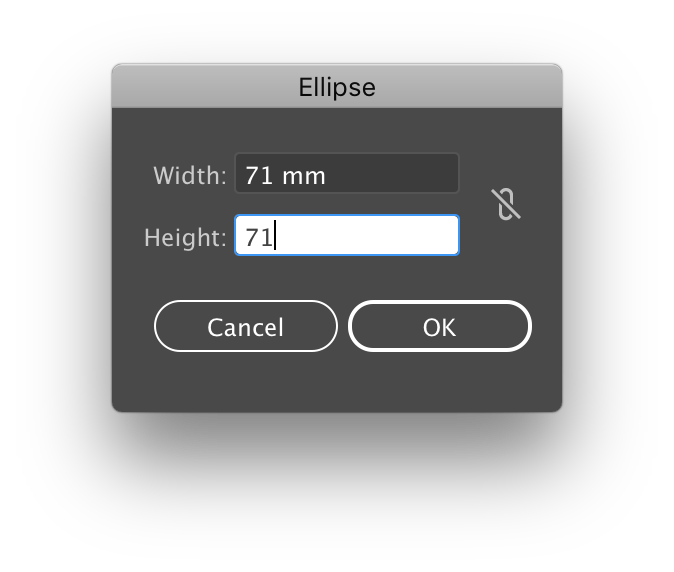
Task: Click the Width label text
Action: point(190,175)
